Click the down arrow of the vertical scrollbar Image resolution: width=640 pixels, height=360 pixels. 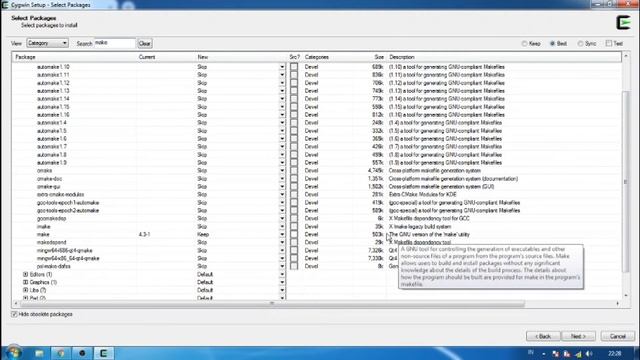[626, 296]
